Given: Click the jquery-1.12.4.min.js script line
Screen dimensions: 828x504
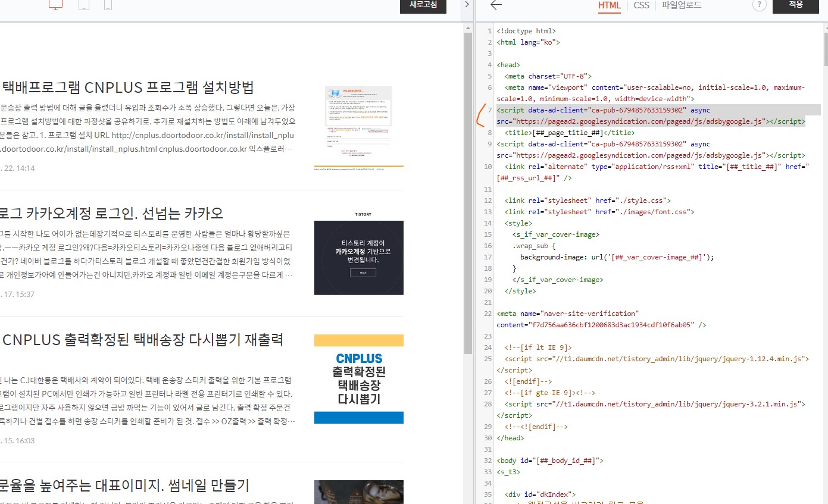Looking at the screenshot, I should 653,364.
